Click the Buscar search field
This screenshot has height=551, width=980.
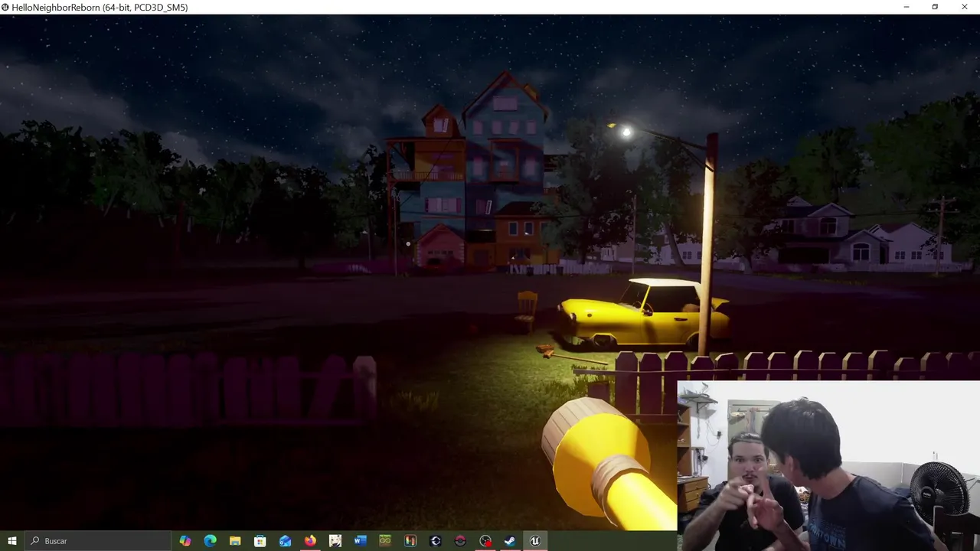(x=97, y=541)
